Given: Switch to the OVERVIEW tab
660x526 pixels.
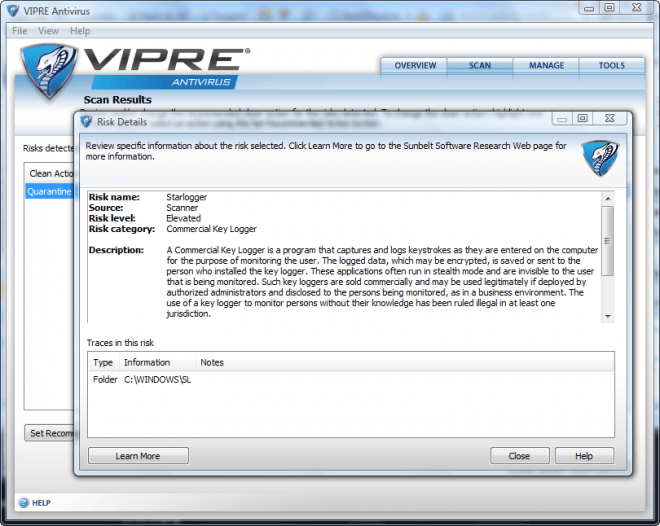Looking at the screenshot, I should pyautogui.click(x=415, y=66).
